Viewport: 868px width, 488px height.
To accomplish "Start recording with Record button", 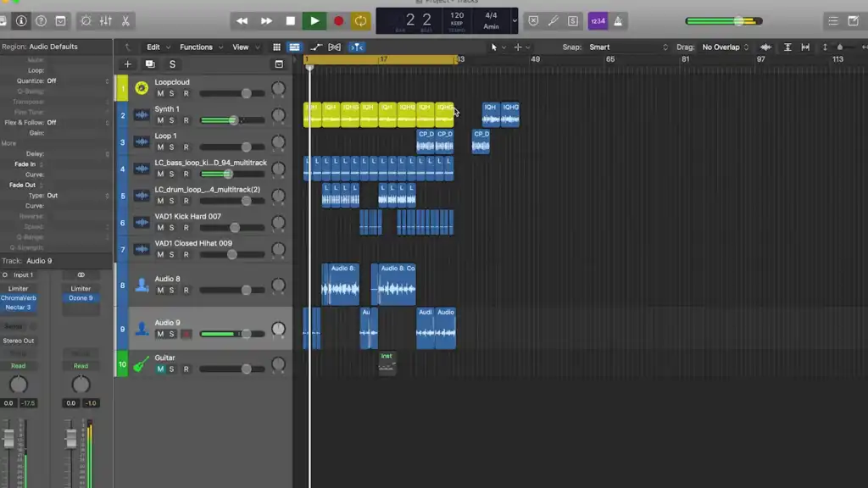I will (x=338, y=21).
